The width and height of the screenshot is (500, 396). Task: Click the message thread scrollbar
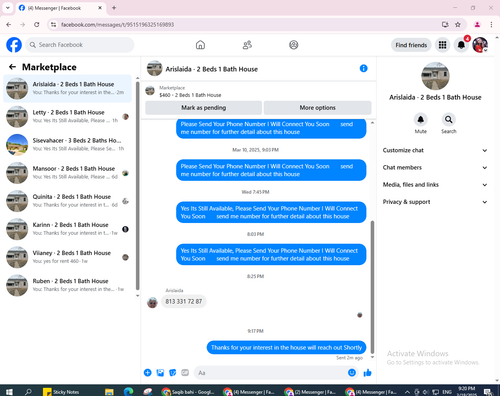[372, 287]
